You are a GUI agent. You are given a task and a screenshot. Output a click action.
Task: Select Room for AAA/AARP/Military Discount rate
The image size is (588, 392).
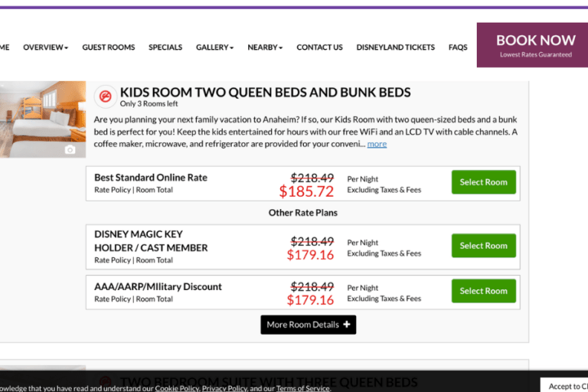pos(483,291)
